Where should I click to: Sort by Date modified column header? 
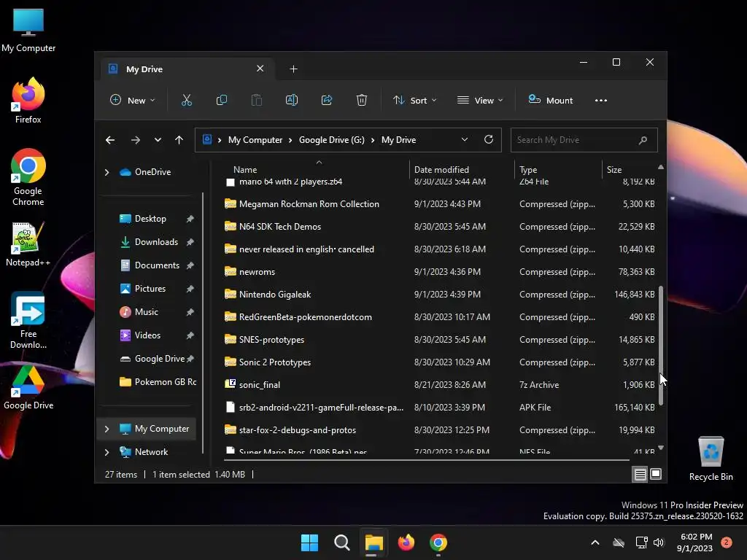(441, 169)
